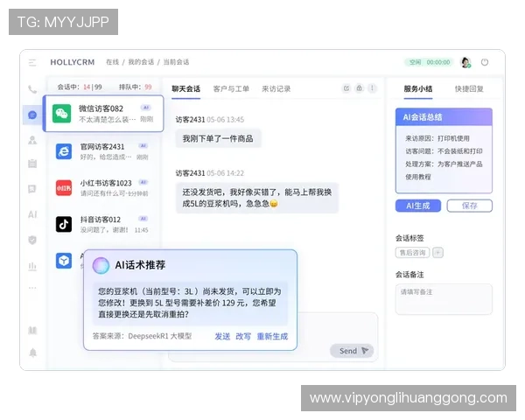Open the 小红书访客1023 conversation
The height and width of the screenshot is (420, 525).
pyautogui.click(x=104, y=188)
